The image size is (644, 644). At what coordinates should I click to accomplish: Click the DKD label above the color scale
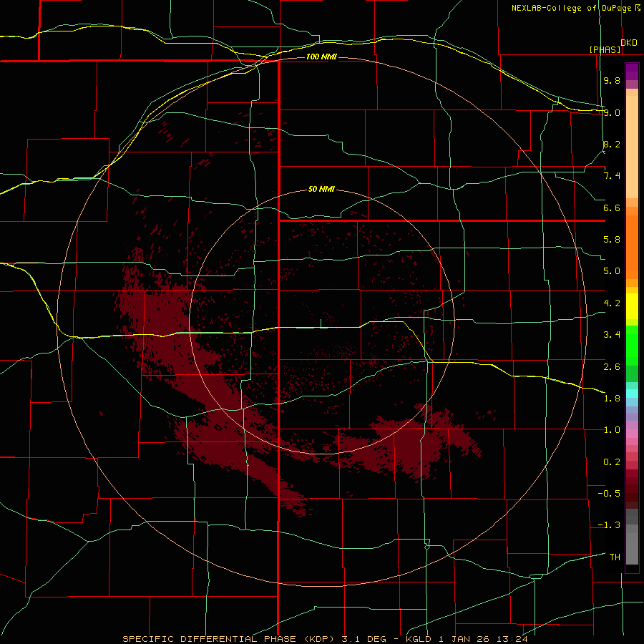[629, 43]
